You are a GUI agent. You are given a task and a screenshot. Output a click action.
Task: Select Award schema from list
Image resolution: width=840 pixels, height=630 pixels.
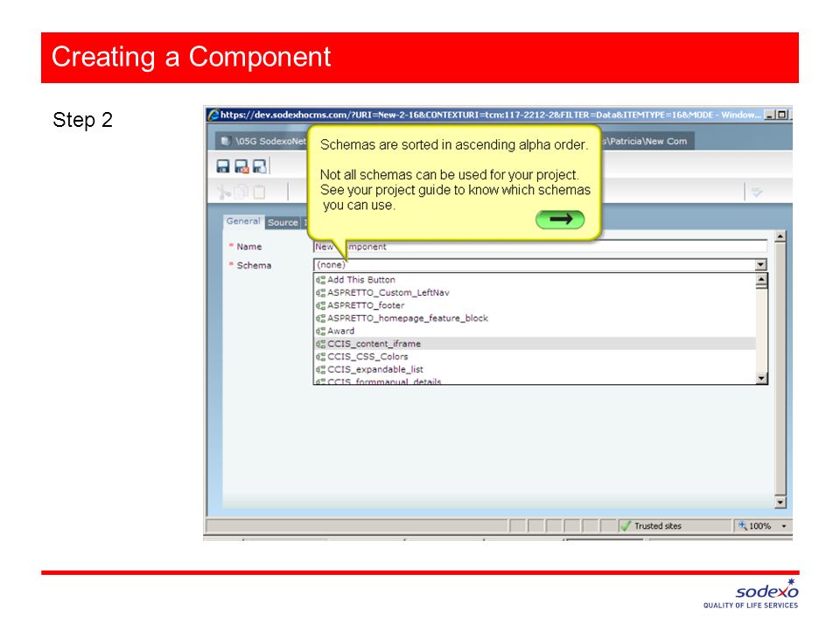coord(535,331)
